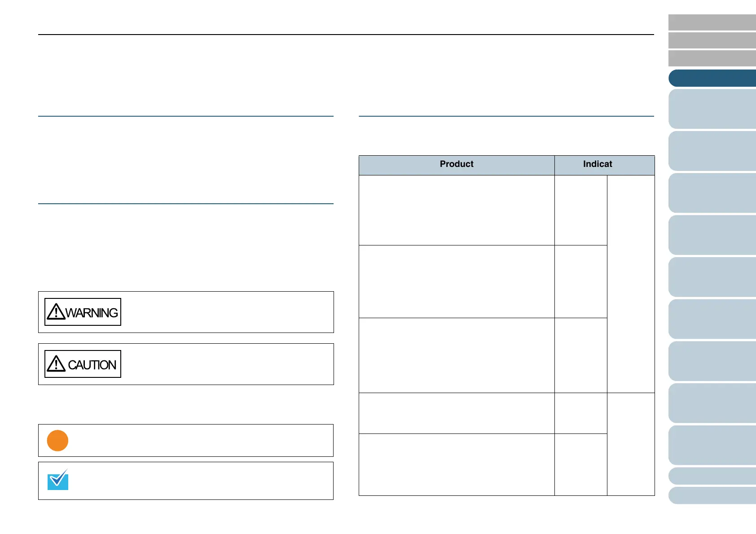The height and width of the screenshot is (534, 756).
Task: Open the last small light blue side tab
Action: [x=712, y=495]
